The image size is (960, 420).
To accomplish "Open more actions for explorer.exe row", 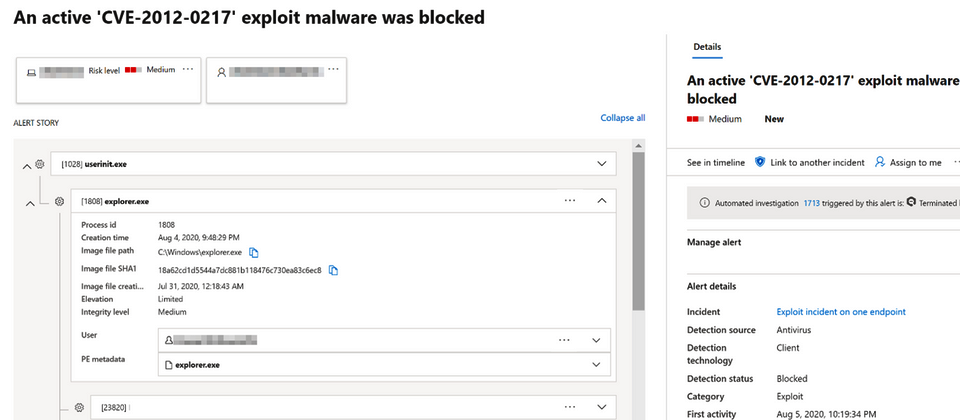I will tap(570, 201).
